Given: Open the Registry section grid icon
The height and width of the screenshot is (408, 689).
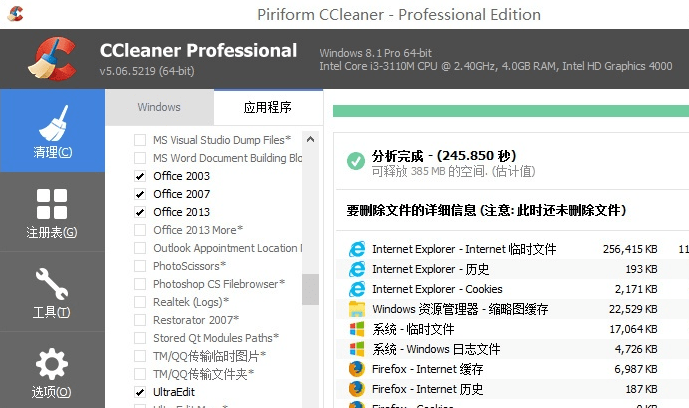Looking at the screenshot, I should pyautogui.click(x=52, y=204).
